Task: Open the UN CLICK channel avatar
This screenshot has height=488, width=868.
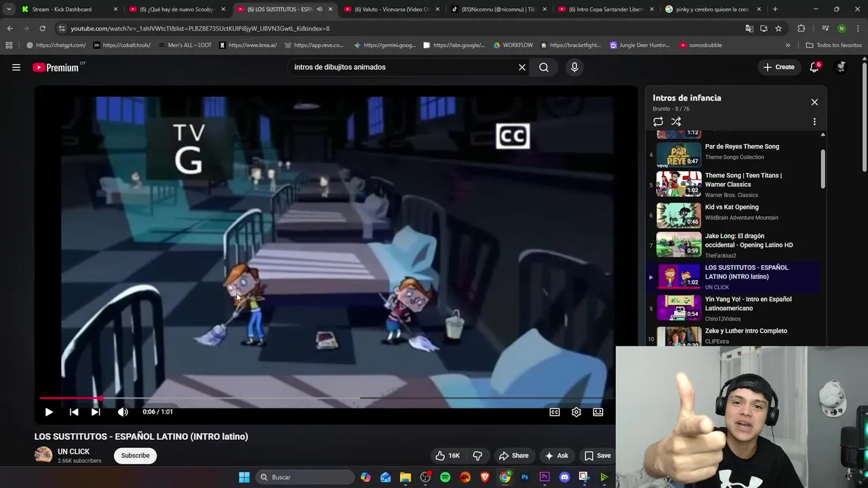Action: [43, 455]
